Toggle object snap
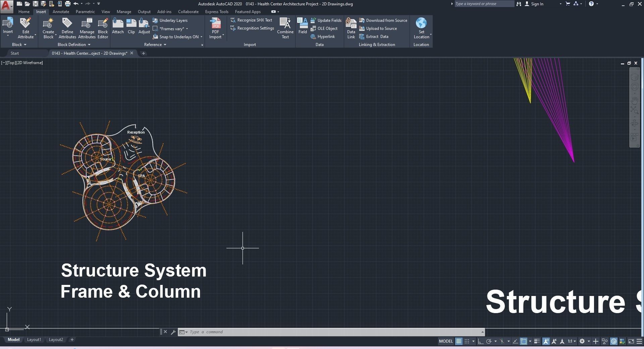The width and height of the screenshot is (644, 349). pyautogui.click(x=524, y=341)
